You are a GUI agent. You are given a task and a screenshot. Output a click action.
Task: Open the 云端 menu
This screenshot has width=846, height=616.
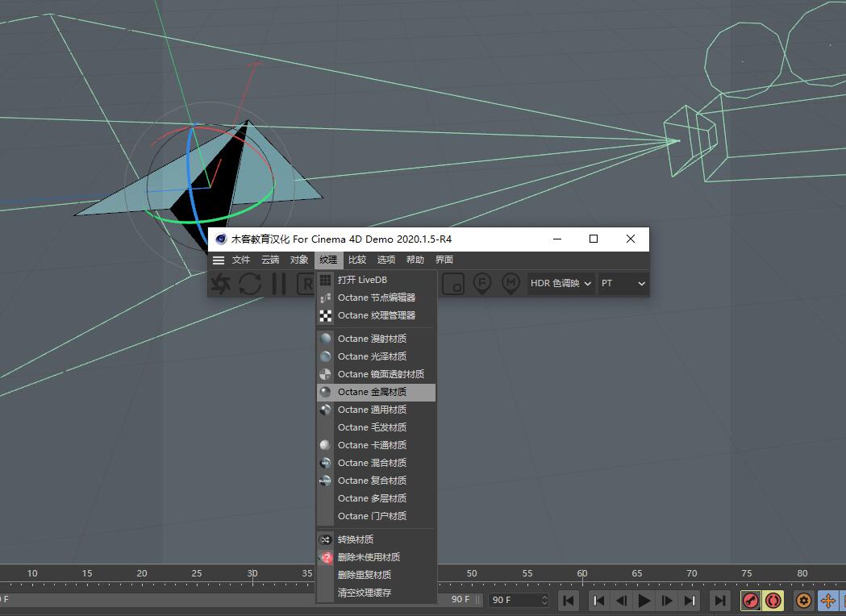(270, 260)
